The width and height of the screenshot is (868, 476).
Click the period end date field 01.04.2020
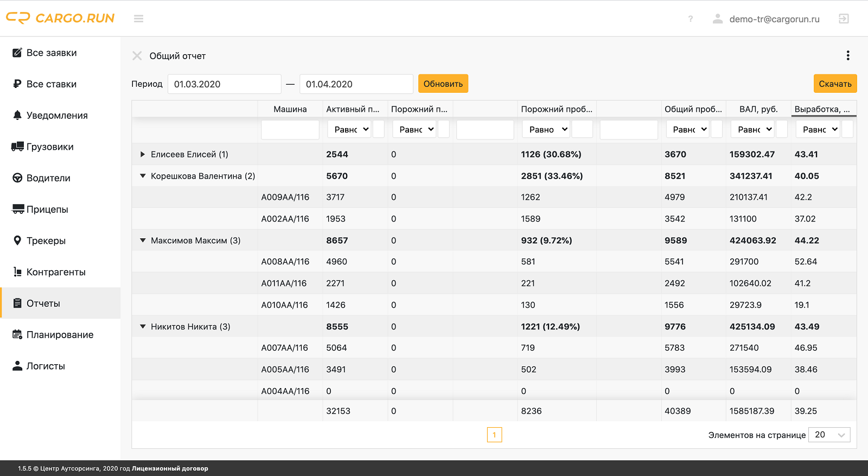356,84
